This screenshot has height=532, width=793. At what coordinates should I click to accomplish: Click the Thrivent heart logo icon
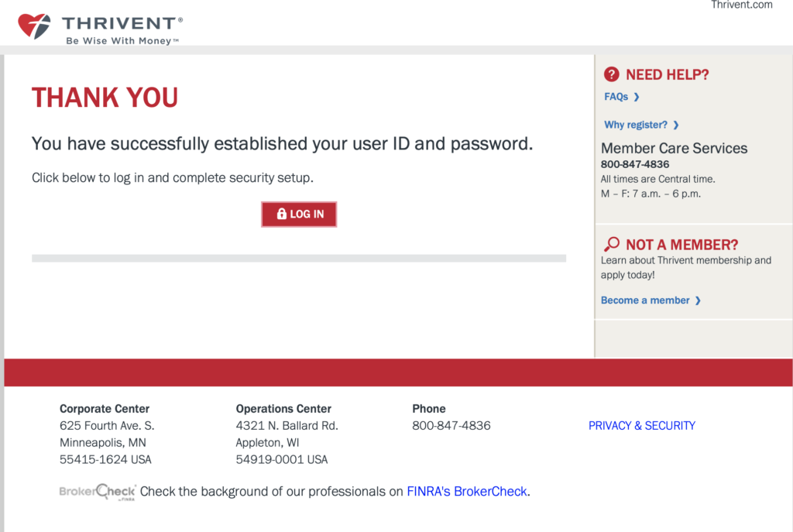click(34, 26)
